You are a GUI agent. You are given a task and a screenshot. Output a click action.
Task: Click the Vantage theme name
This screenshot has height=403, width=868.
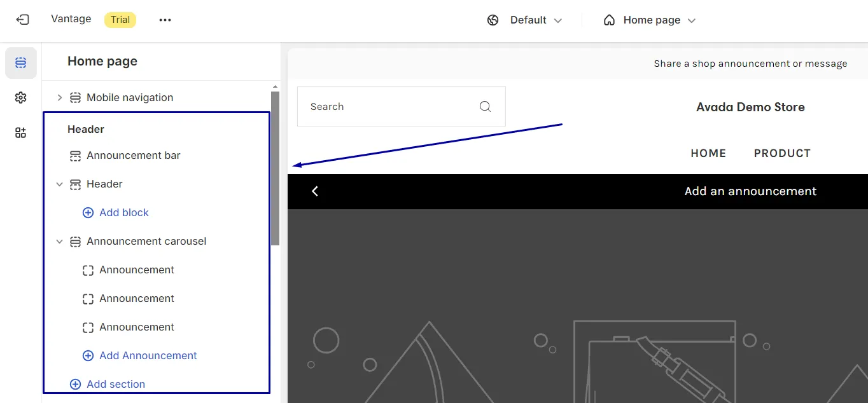pyautogui.click(x=71, y=19)
